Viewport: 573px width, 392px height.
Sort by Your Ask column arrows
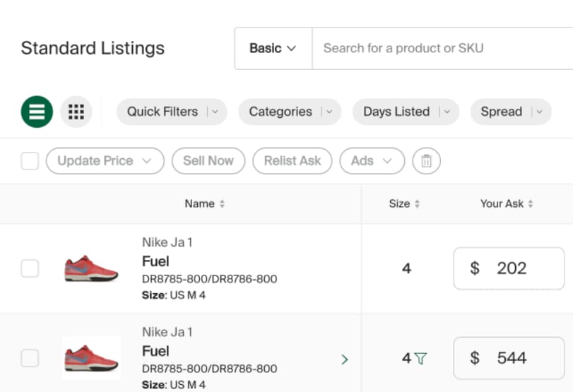[530, 204]
